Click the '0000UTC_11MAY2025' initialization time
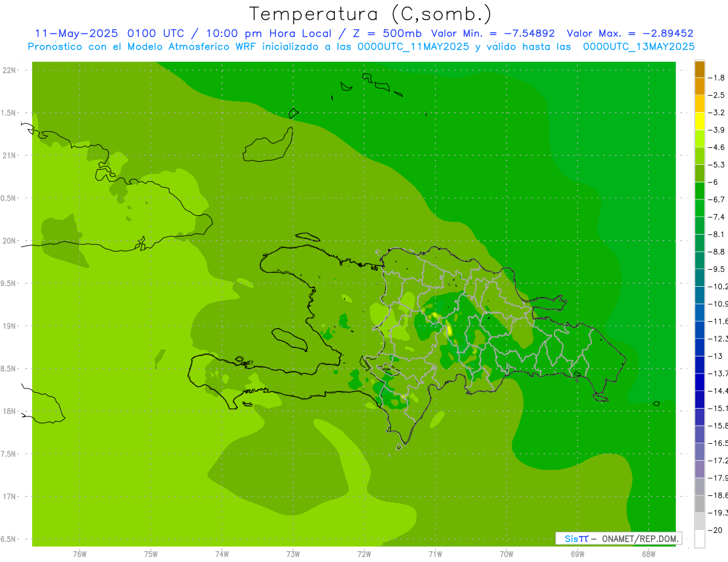 pyautogui.click(x=413, y=47)
